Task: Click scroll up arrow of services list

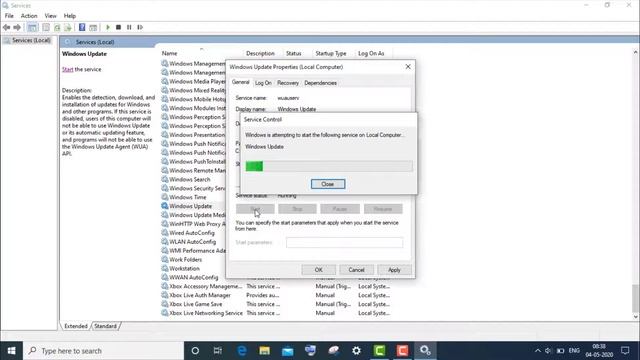Action: point(636,52)
